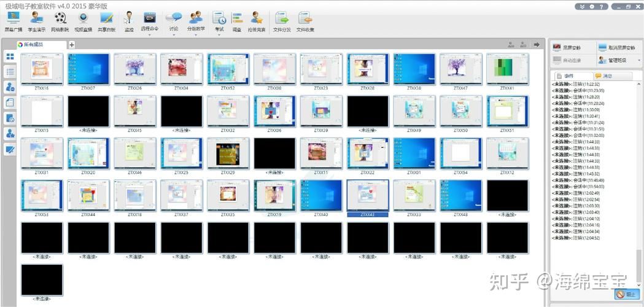Expand the 远程命令 remote command dropdown

[x=149, y=35]
